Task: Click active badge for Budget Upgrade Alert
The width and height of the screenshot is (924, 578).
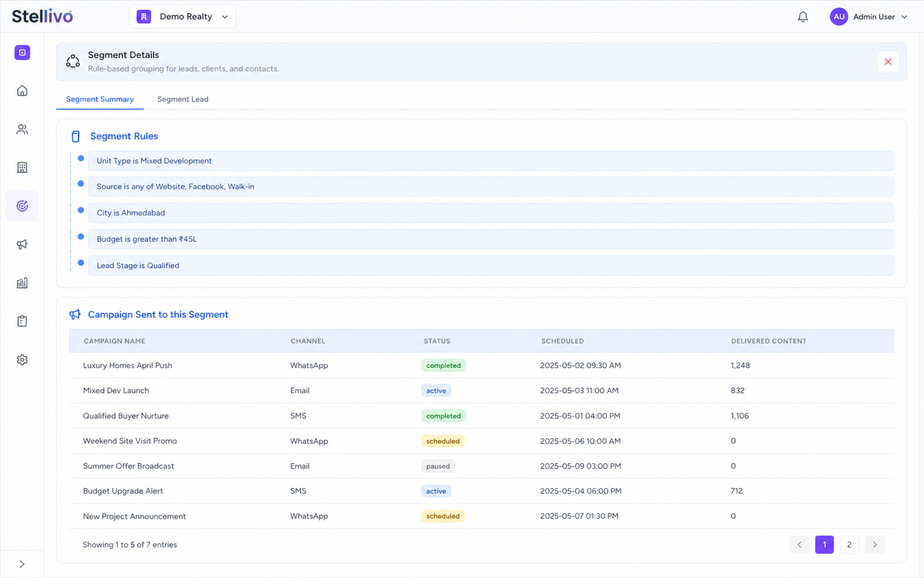Action: (436, 491)
